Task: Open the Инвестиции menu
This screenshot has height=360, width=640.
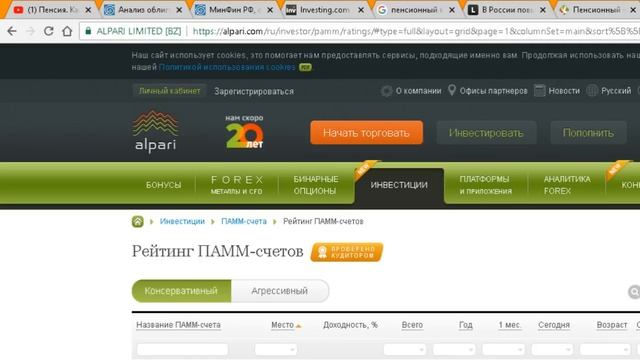Action: [399, 185]
